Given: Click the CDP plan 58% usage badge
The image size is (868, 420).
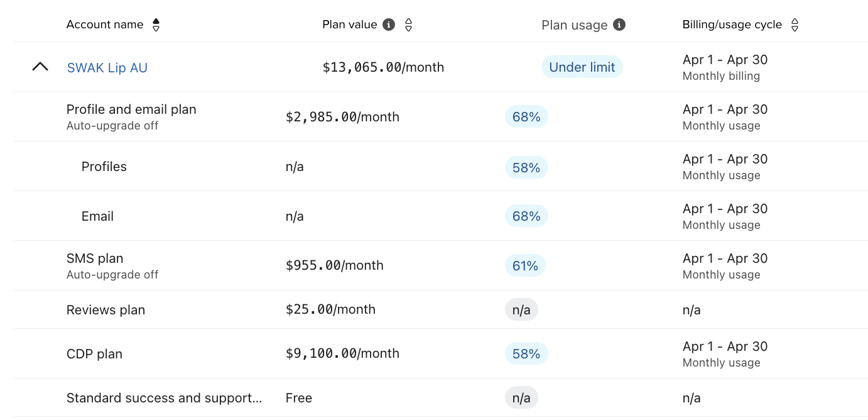Looking at the screenshot, I should click(526, 354).
